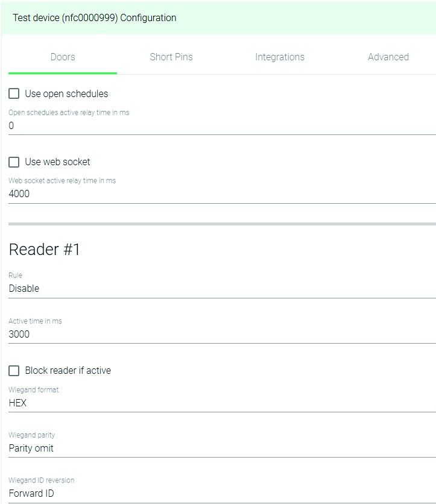Click the Open schedules active relay time field
Screen dimensions: 436x504
(221, 126)
